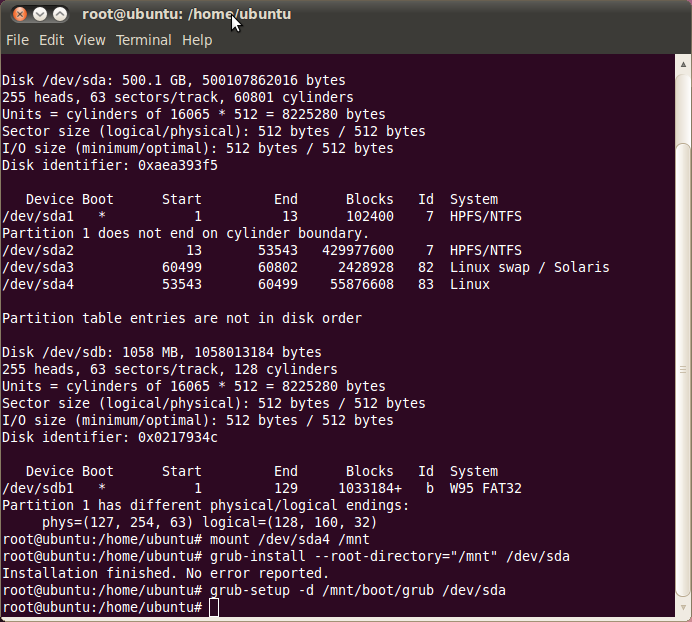This screenshot has width=692, height=622.
Task: Click block count 2428928
Action: (x=366, y=268)
